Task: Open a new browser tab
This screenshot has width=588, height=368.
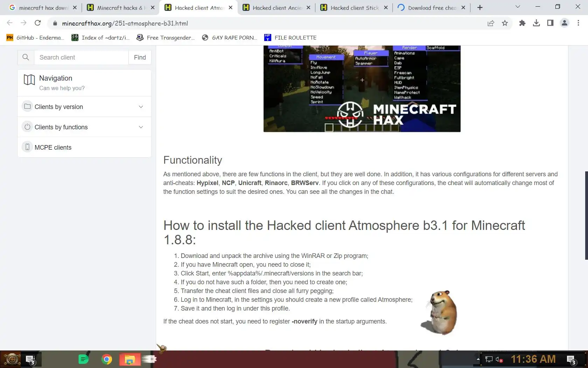Action: click(x=480, y=7)
